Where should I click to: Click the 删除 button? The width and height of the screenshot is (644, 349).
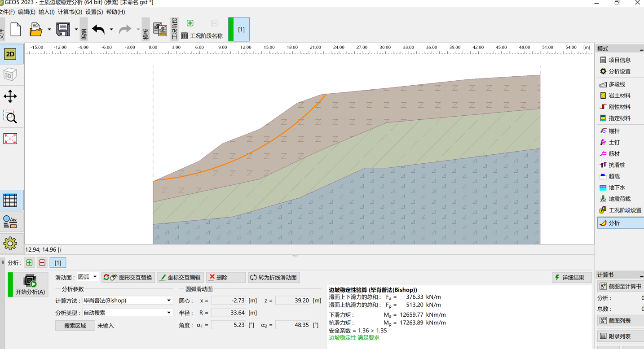226,278
